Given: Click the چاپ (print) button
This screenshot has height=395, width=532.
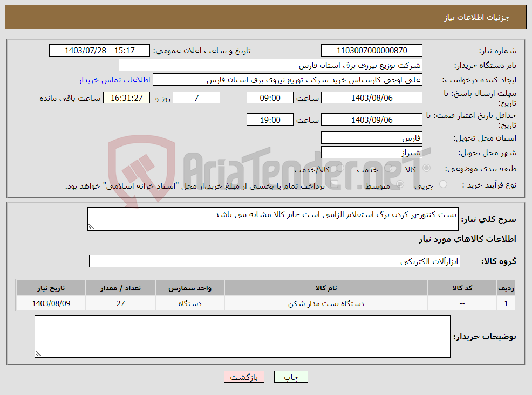Looking at the screenshot, I should click(291, 377).
